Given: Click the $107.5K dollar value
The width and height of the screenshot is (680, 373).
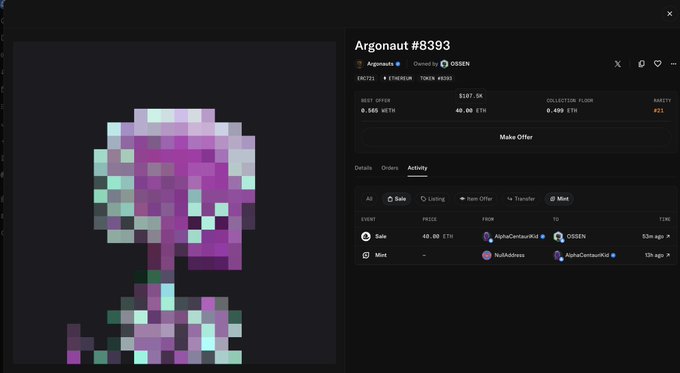Looking at the screenshot, I should pyautogui.click(x=471, y=96).
